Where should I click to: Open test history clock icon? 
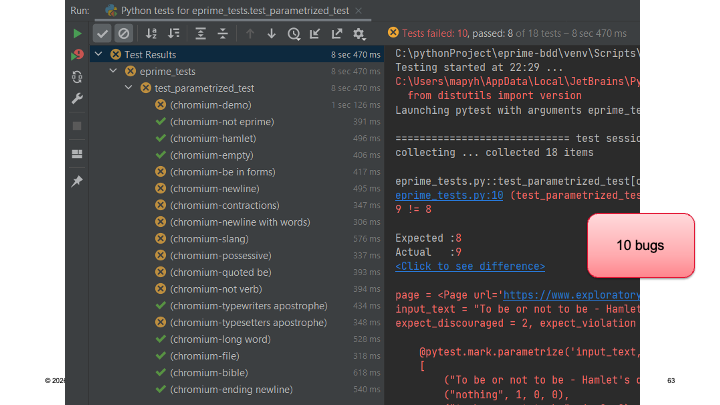294,34
